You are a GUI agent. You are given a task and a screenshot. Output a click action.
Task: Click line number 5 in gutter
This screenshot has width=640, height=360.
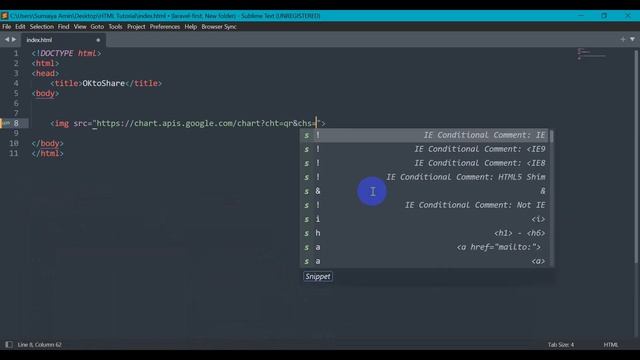tap(16, 93)
